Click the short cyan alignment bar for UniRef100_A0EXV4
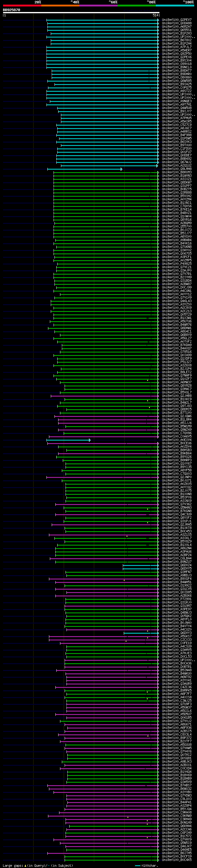The image size is (197, 868). coord(69,440)
